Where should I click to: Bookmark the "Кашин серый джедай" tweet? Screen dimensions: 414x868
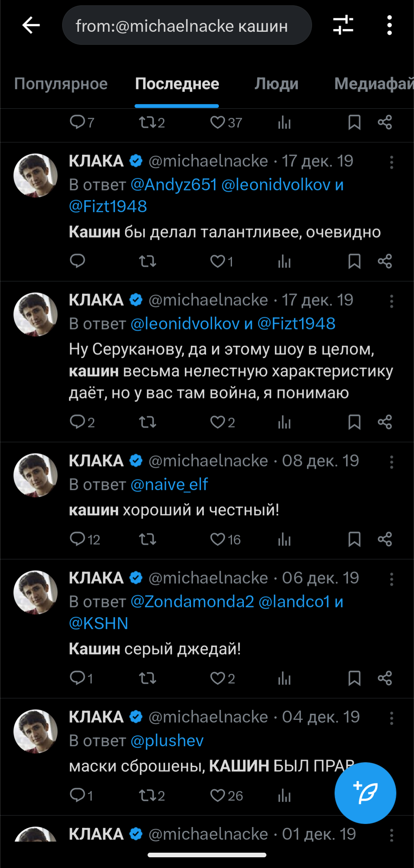tap(354, 678)
